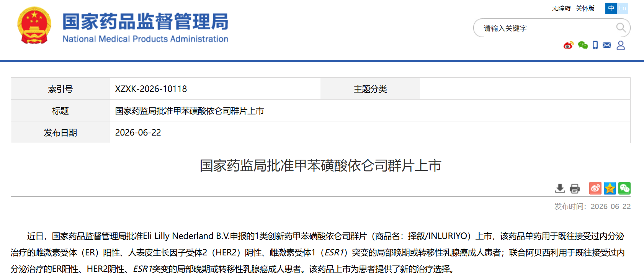Select table date 2026-06-22
The width and height of the screenshot is (644, 278).
tap(138, 132)
